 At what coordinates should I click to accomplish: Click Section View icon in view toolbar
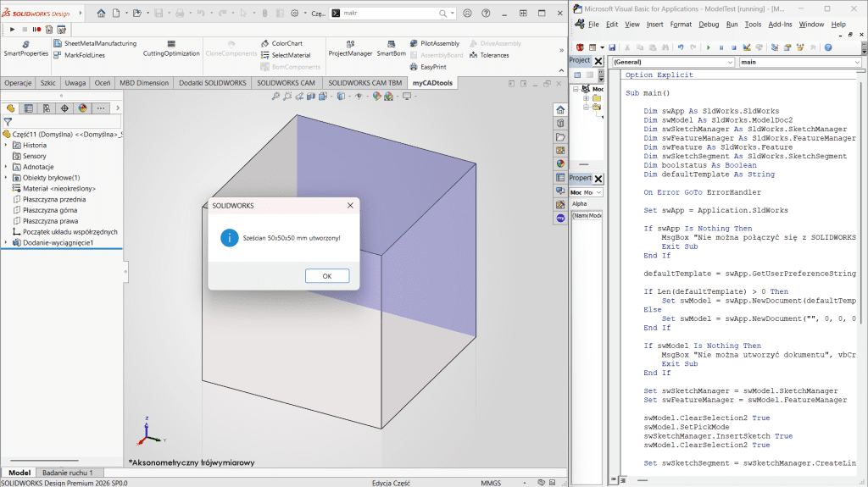pos(311,97)
